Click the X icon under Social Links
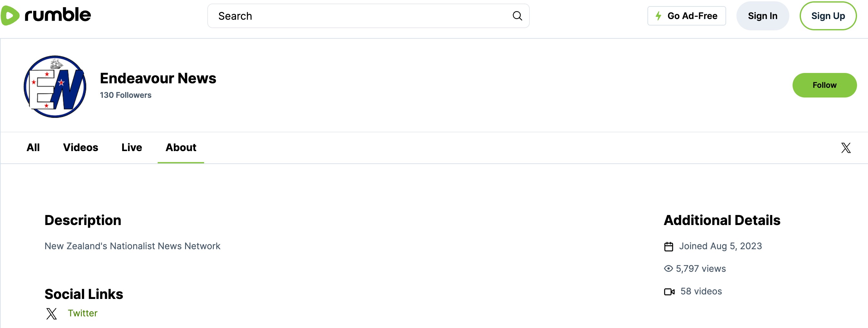The image size is (868, 328). (x=52, y=313)
